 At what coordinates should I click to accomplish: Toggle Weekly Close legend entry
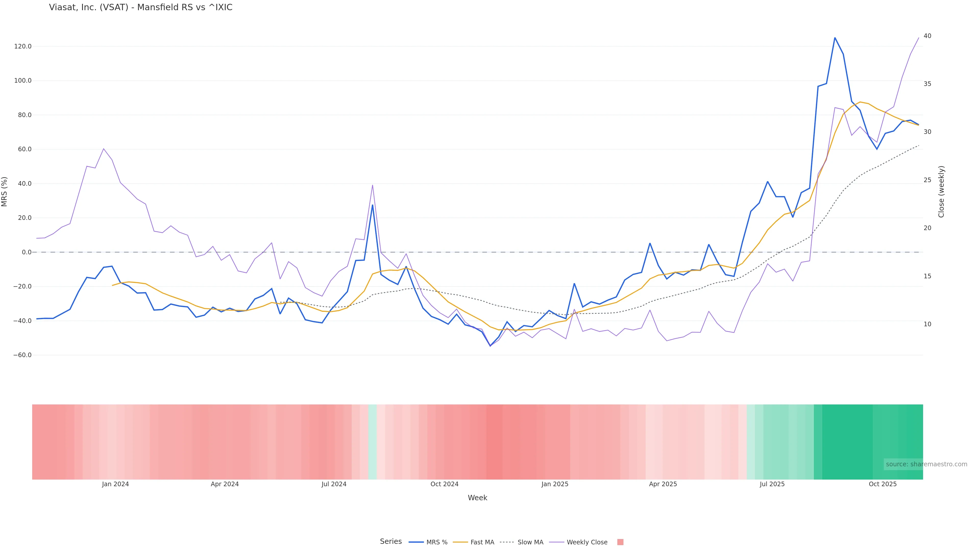(587, 542)
